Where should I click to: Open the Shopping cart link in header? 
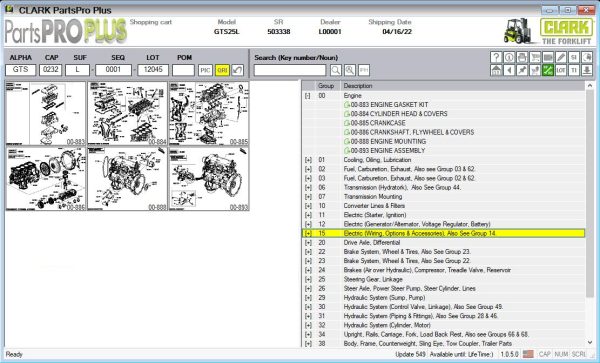(x=151, y=22)
